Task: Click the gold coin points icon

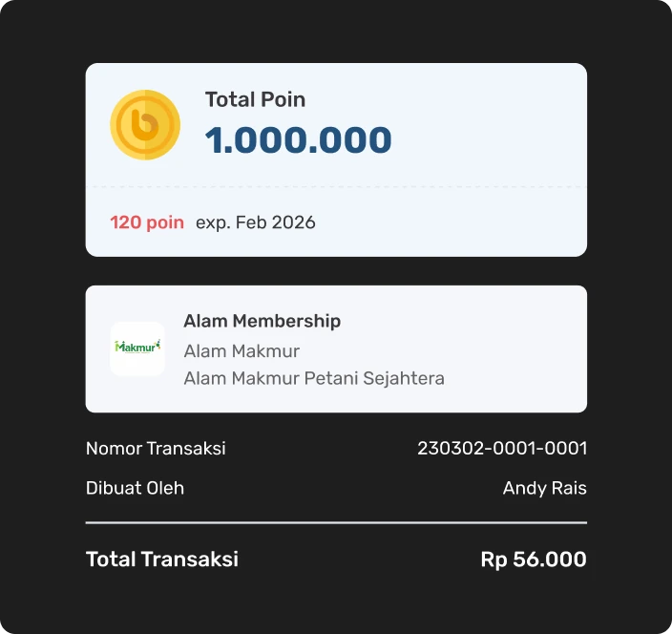Action: [145, 125]
